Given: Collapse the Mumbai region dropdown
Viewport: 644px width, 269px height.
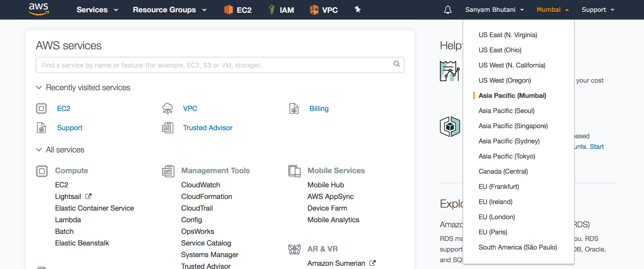Looking at the screenshot, I should point(553,10).
